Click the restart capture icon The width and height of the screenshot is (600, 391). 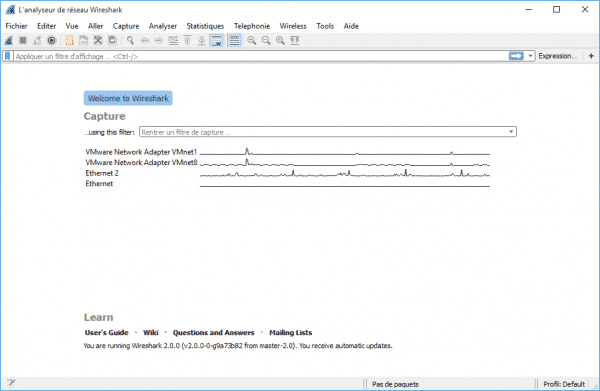[37, 41]
